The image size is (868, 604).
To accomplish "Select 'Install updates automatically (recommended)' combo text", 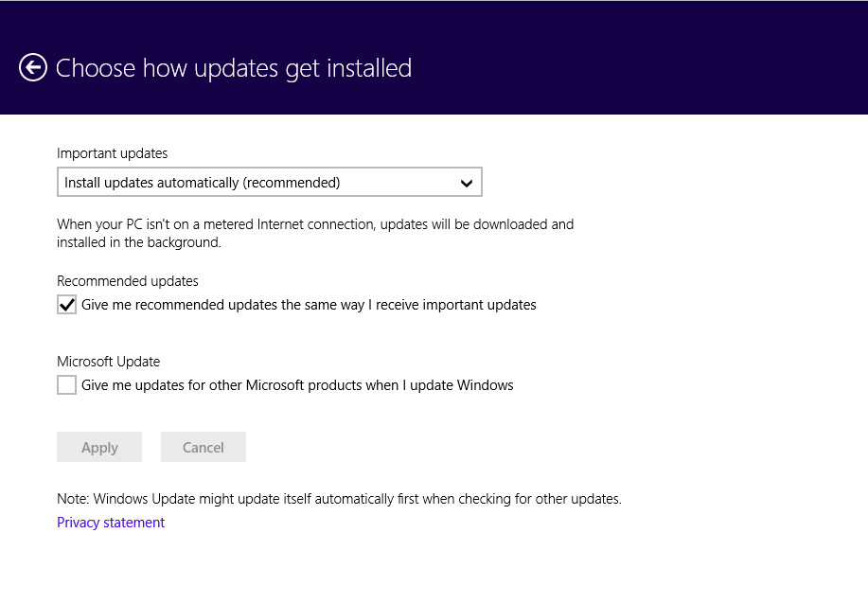I will pos(202,183).
